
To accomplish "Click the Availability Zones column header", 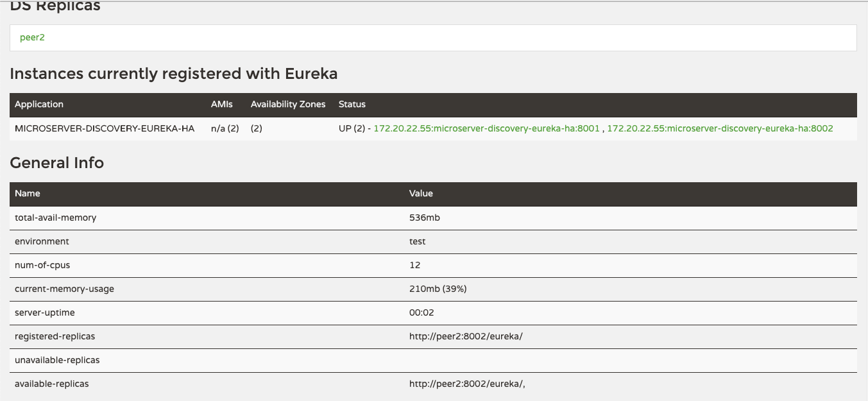I will point(288,104).
